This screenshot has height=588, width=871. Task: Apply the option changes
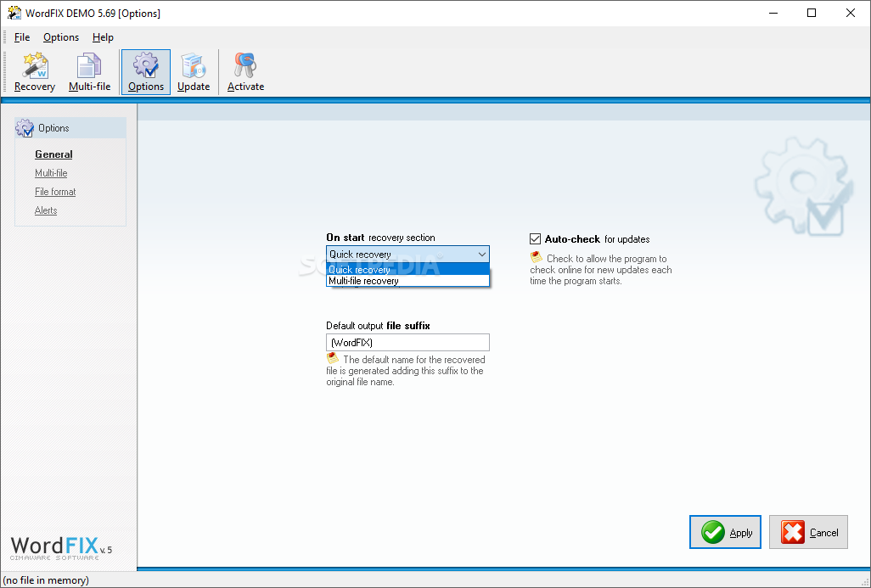[726, 532]
